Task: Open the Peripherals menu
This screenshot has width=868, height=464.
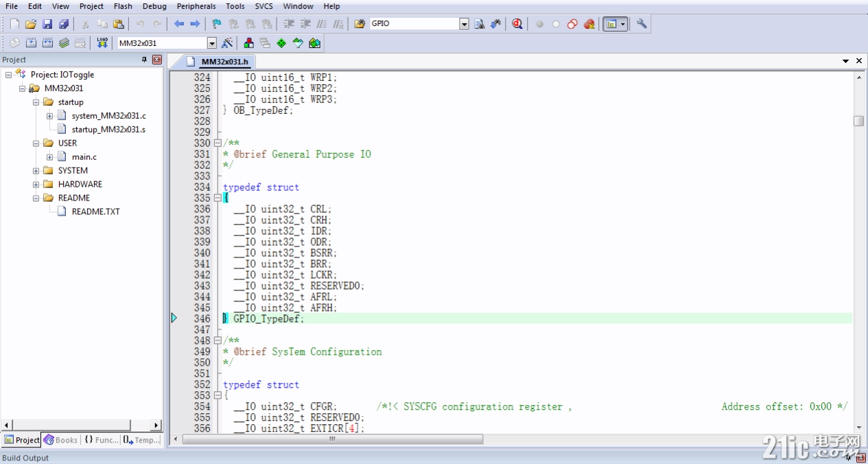Action: 196,6
